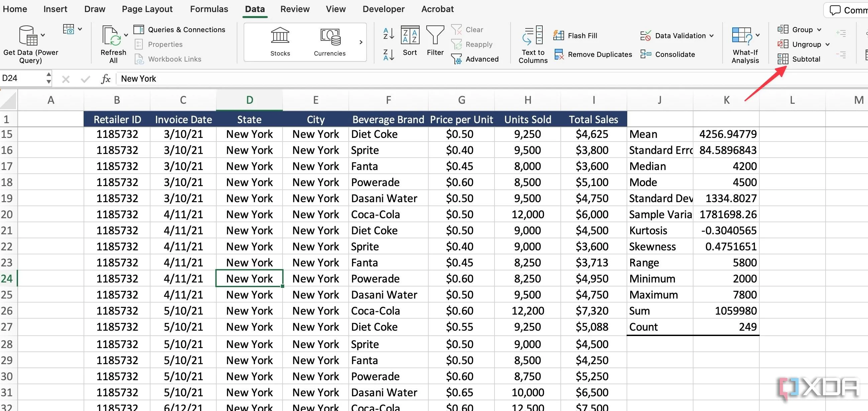Click the Stocks data type icon
Image resolution: width=868 pixels, height=411 pixels.
(280, 36)
